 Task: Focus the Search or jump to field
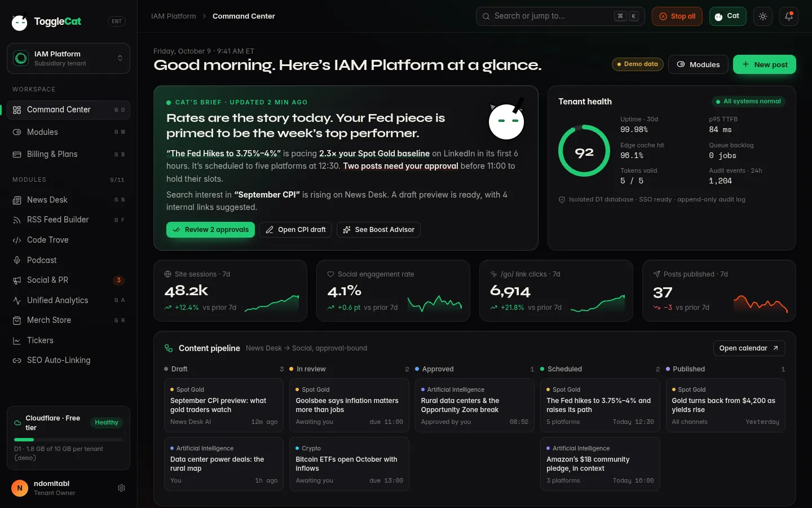click(561, 16)
